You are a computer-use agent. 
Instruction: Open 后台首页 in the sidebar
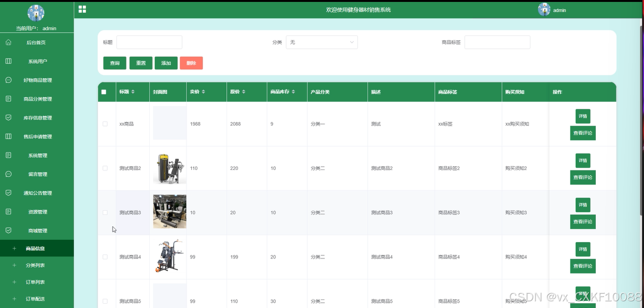tap(37, 42)
